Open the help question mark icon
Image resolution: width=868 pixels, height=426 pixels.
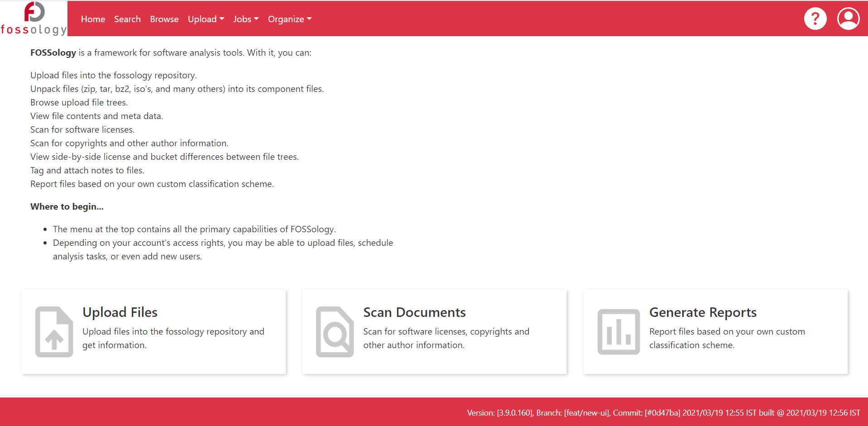point(815,19)
